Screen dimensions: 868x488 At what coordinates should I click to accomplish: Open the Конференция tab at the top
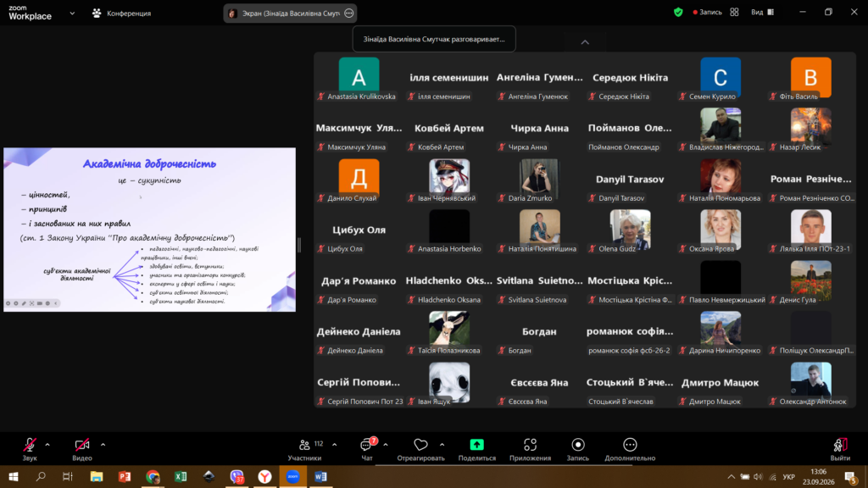(x=122, y=13)
